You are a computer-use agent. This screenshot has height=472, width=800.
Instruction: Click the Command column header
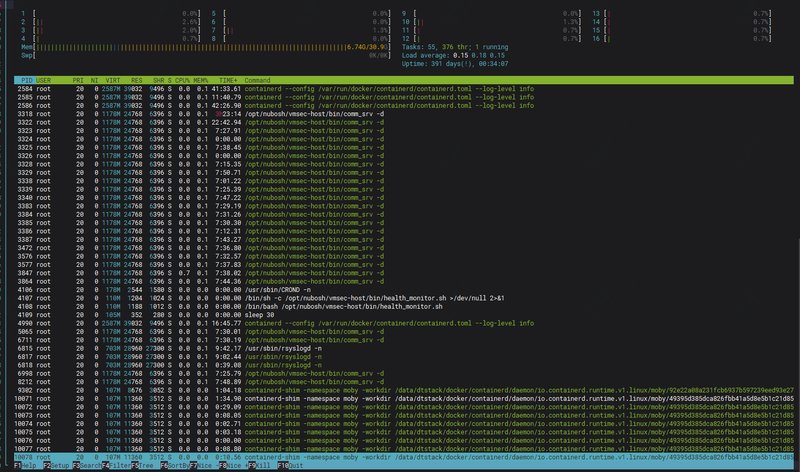[x=257, y=79]
